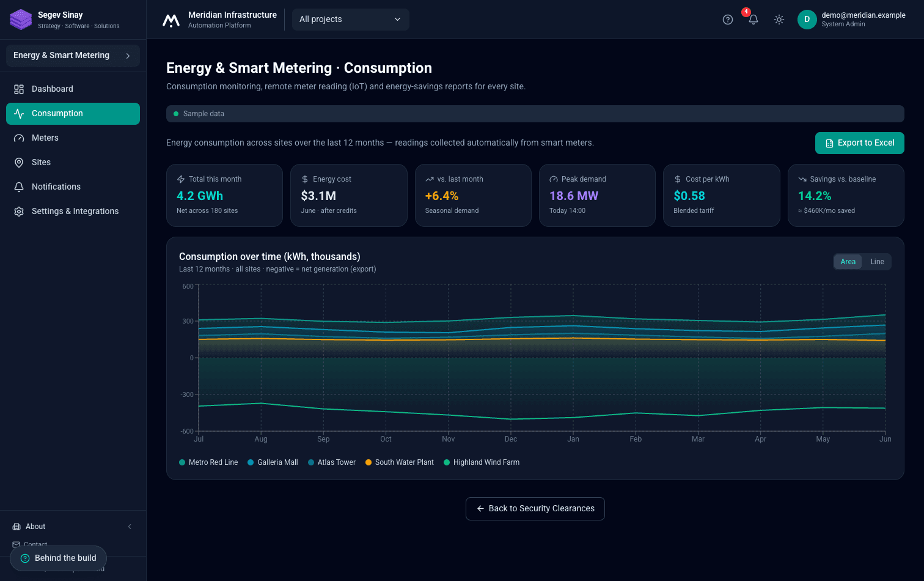Switch the chart to Line view

click(877, 262)
